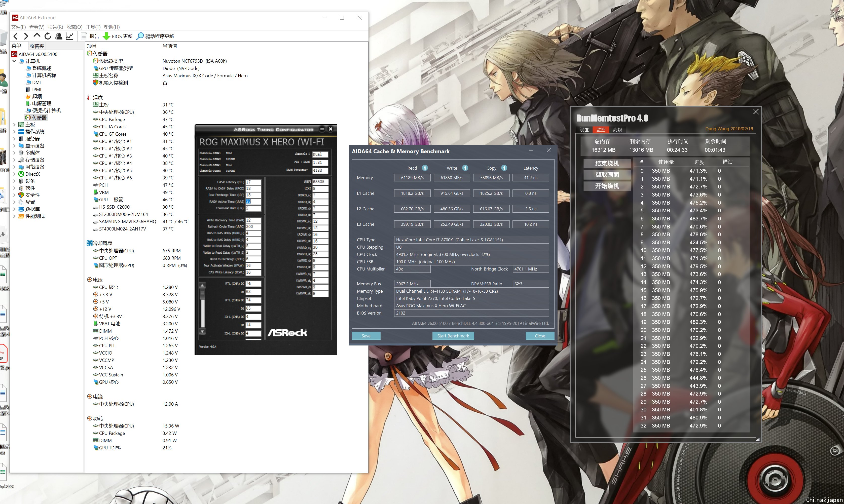The height and width of the screenshot is (504, 844).
Task: Click the 报告 report toolbar button
Action: (x=90, y=36)
